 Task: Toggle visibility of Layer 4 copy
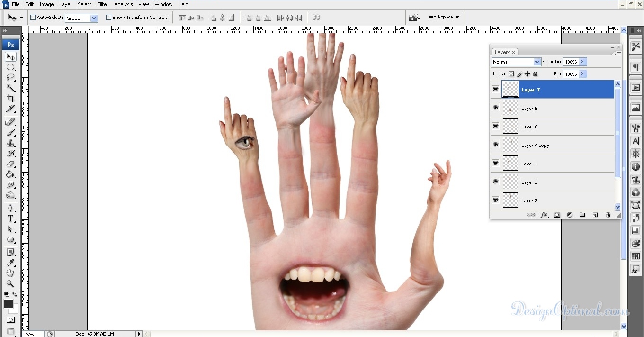(495, 145)
